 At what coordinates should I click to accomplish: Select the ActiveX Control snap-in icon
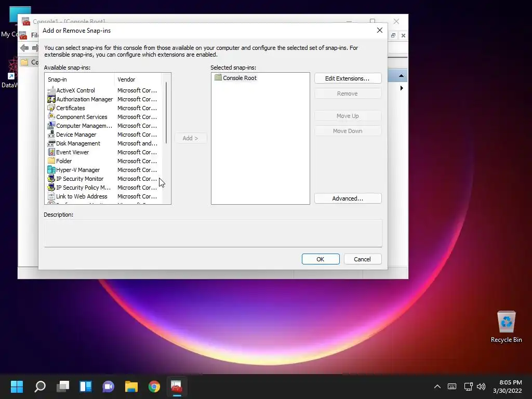click(x=51, y=90)
